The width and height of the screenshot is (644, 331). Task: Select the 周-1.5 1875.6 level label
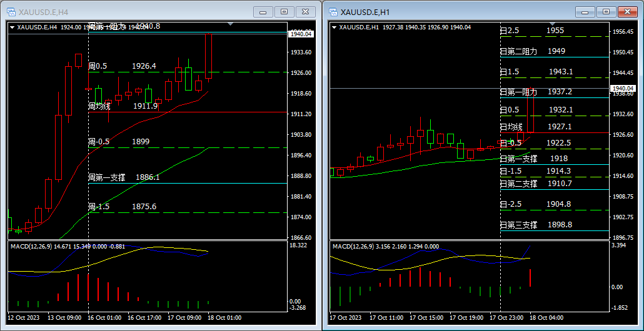click(123, 207)
